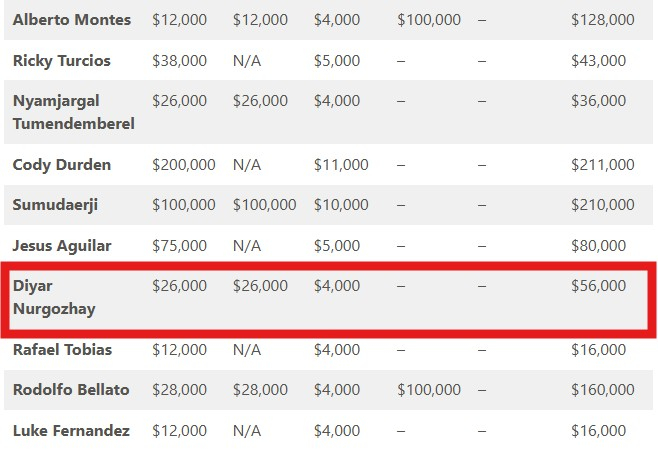Select the Ricky Turcios name cell

(62, 61)
